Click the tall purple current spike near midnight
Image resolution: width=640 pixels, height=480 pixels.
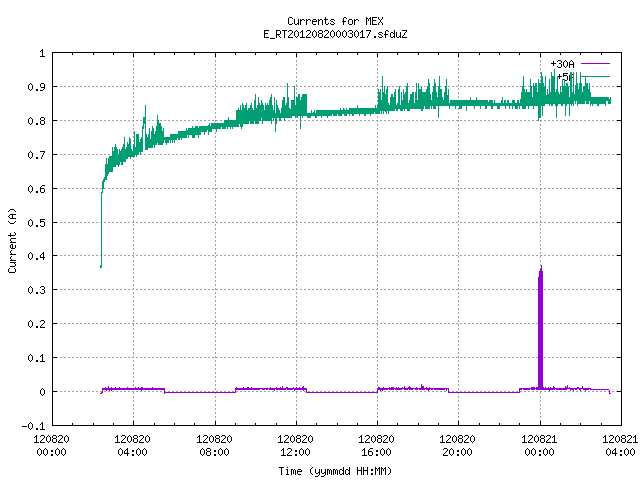point(540,327)
